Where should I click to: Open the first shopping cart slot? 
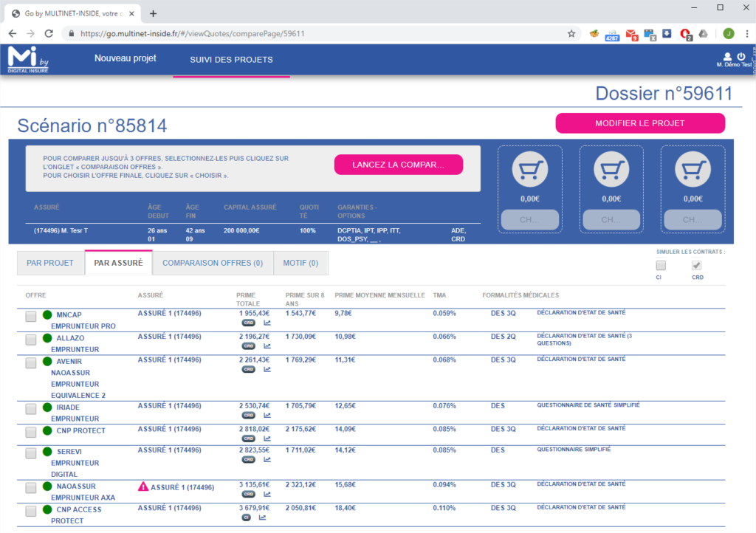pyautogui.click(x=530, y=169)
